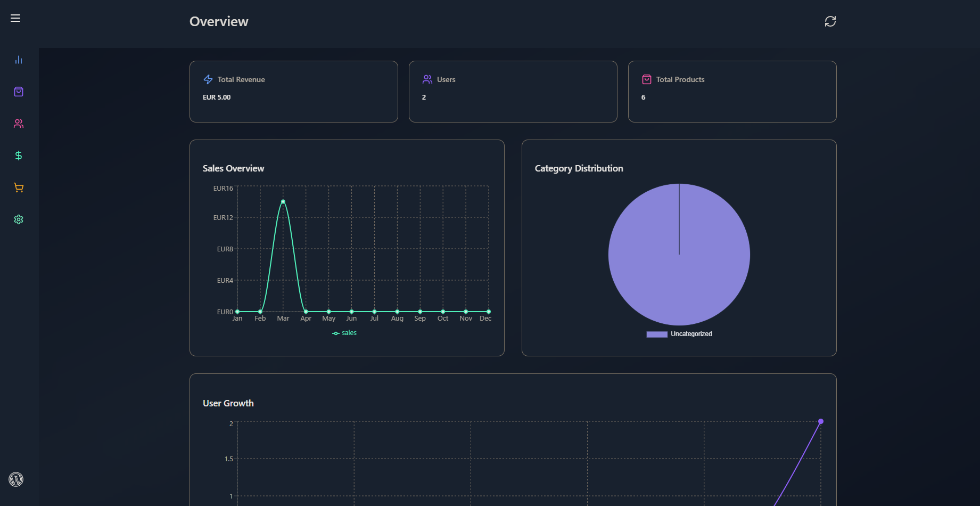
Task: Open the settings gear sidebar icon
Action: point(19,219)
